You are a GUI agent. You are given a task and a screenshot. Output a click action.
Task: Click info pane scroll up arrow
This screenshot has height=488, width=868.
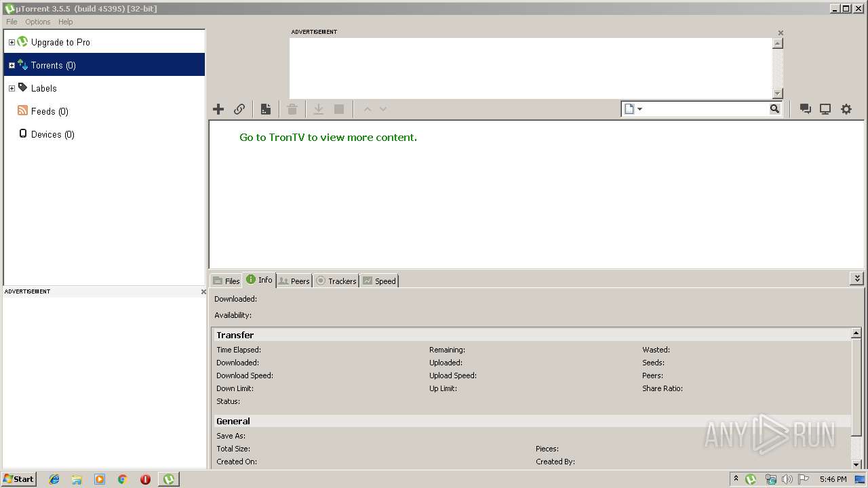tap(856, 333)
